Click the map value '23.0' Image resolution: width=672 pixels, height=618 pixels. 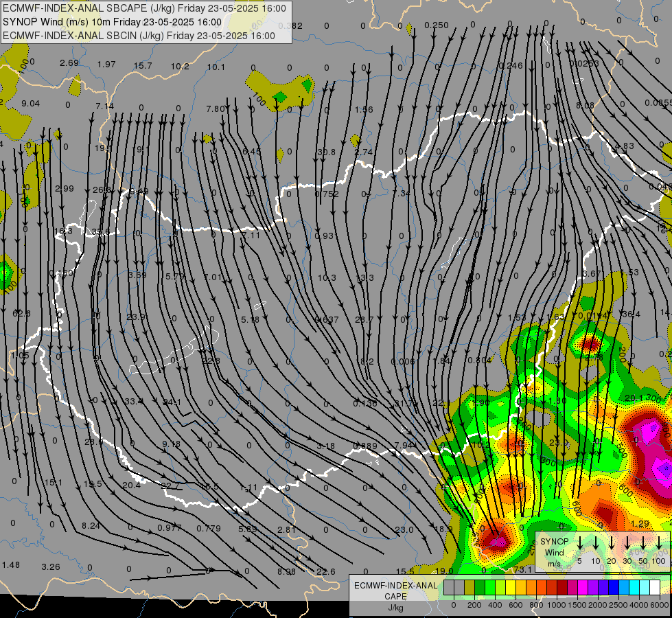(x=404, y=529)
